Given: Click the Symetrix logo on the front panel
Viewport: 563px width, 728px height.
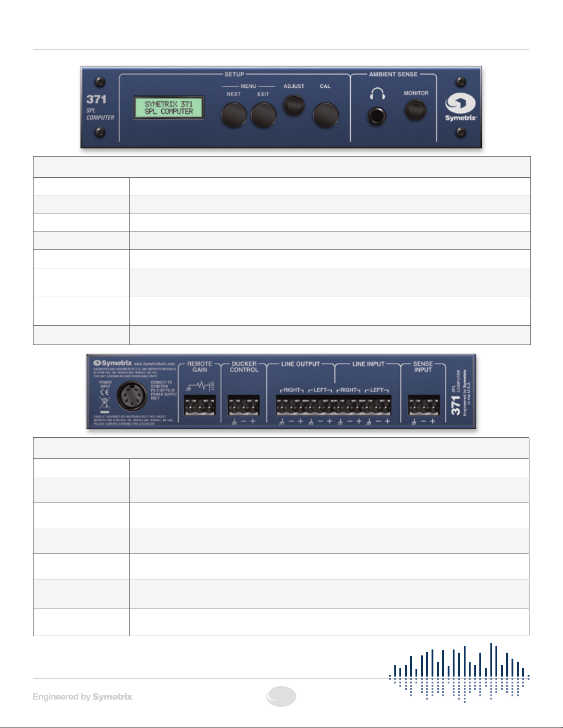Looking at the screenshot, I should (x=461, y=107).
